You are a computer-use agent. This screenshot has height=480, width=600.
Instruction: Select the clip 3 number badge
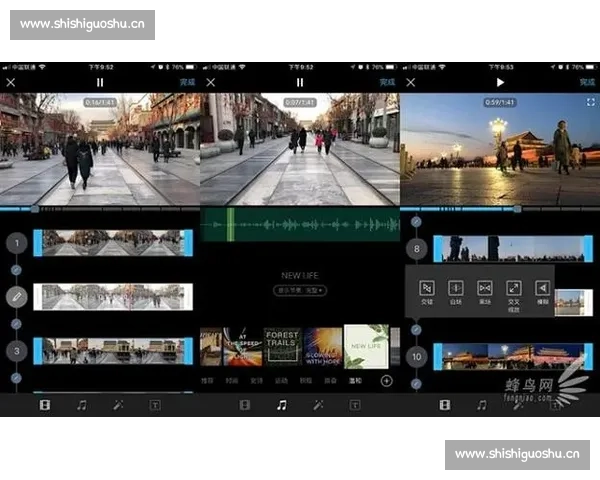(16, 351)
